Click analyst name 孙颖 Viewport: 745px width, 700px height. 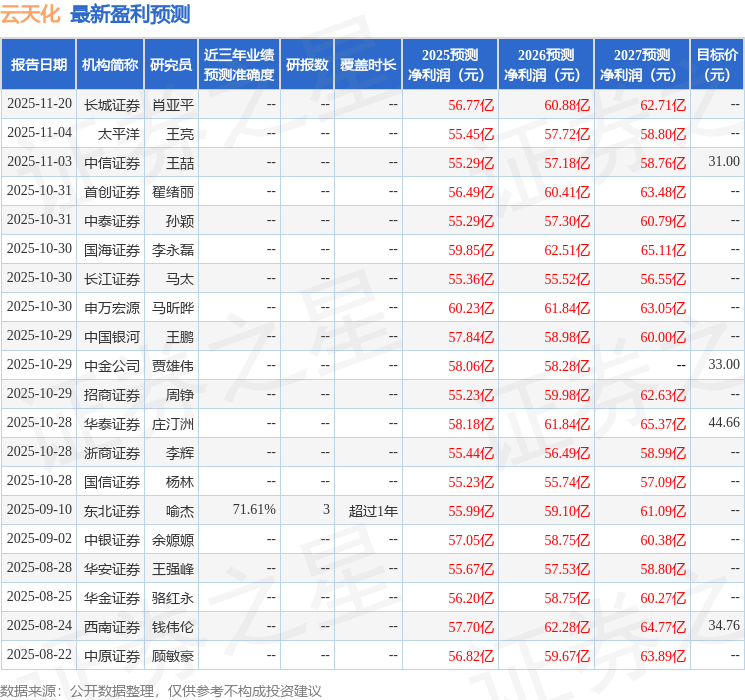point(180,221)
